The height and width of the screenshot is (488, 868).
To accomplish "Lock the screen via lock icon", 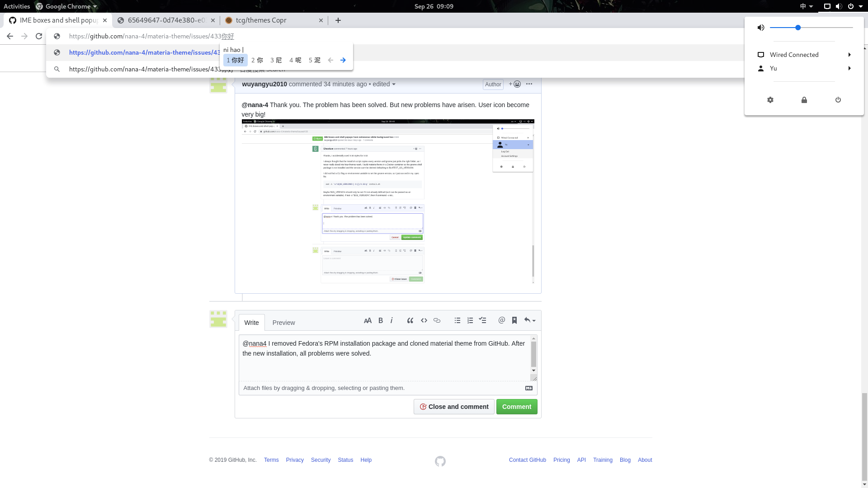I will click(804, 100).
